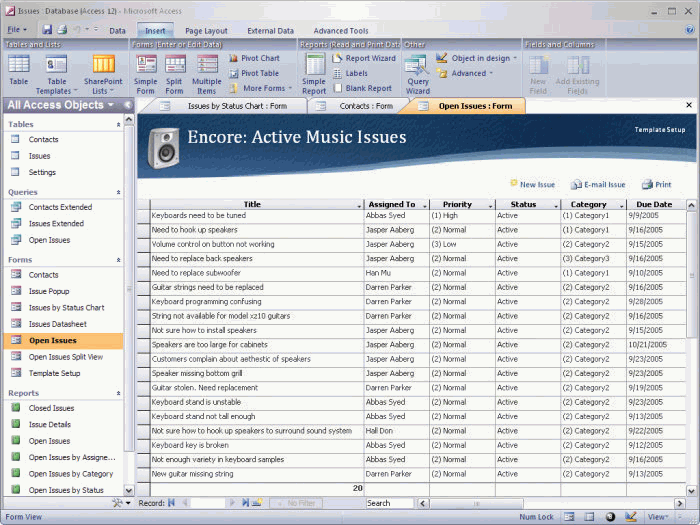Open the Pivot Chart tool
Image resolution: width=700 pixels, height=525 pixels.
point(254,58)
